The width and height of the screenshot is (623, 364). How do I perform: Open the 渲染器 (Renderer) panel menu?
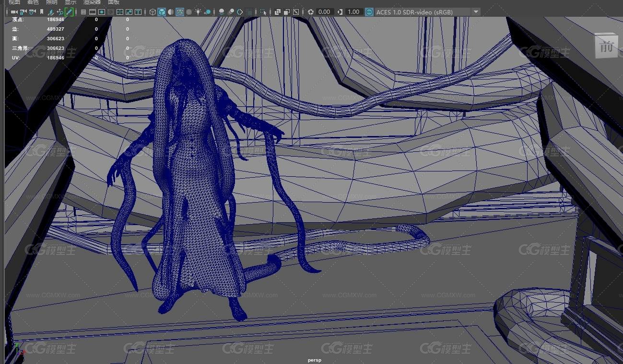[x=92, y=2]
